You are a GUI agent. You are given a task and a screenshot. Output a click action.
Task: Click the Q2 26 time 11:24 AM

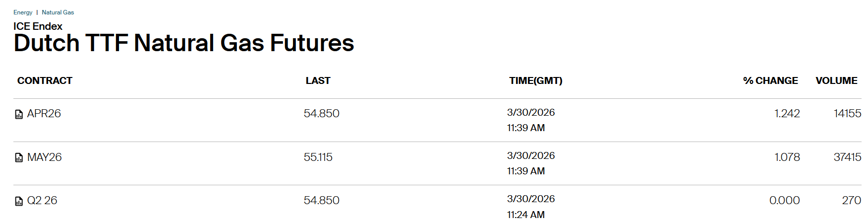click(x=525, y=215)
